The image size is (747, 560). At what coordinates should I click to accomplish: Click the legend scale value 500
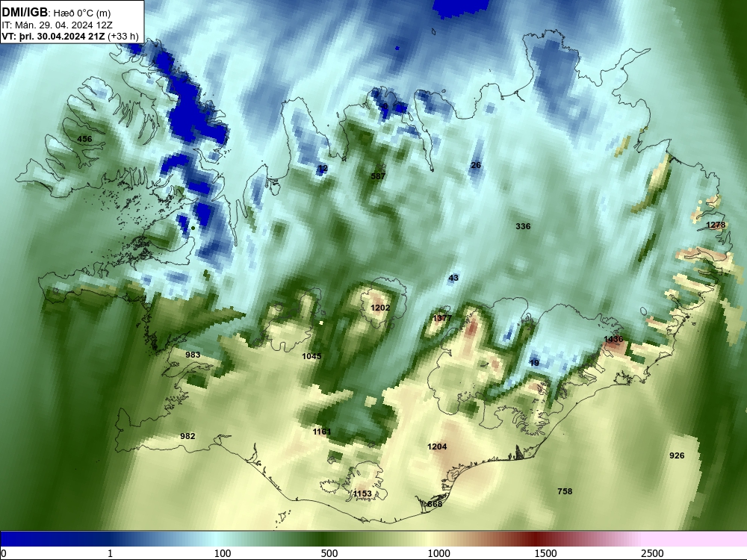[329, 553]
